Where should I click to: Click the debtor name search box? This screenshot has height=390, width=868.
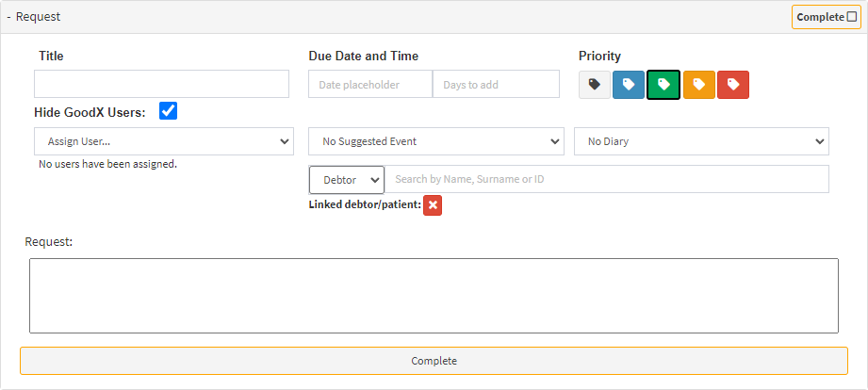[607, 179]
